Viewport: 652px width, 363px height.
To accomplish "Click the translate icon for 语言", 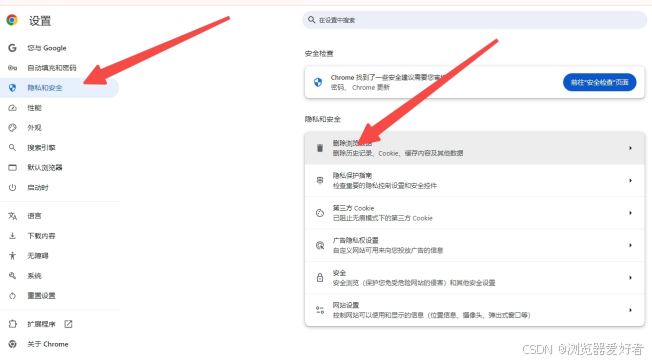I will (12, 216).
